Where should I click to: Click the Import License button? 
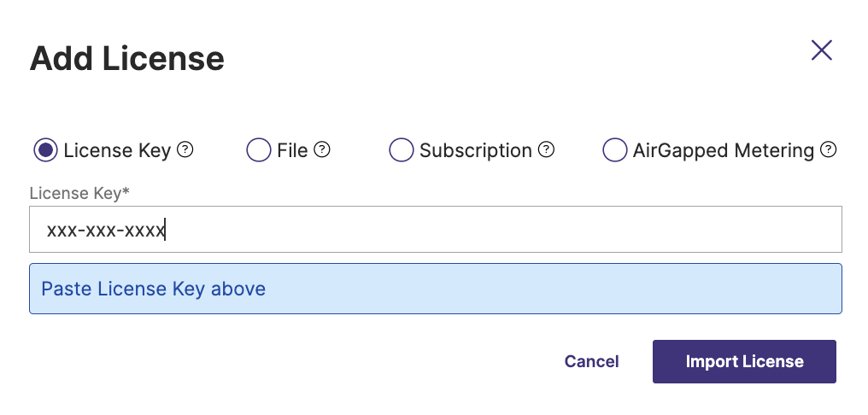pyautogui.click(x=744, y=361)
